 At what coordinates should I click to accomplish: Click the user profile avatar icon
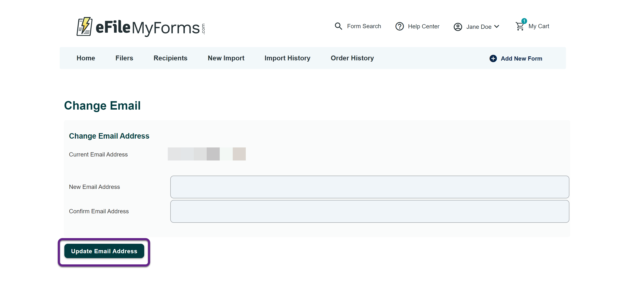click(458, 27)
